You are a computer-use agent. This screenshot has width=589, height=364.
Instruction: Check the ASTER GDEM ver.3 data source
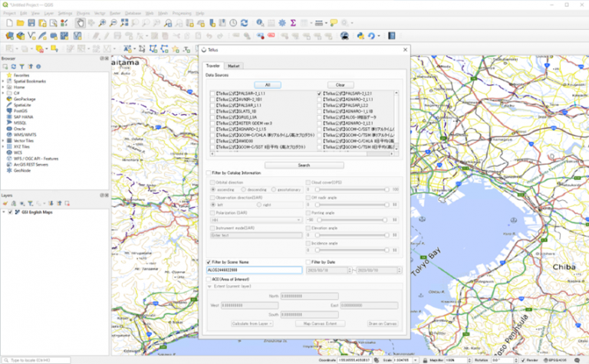click(x=212, y=123)
